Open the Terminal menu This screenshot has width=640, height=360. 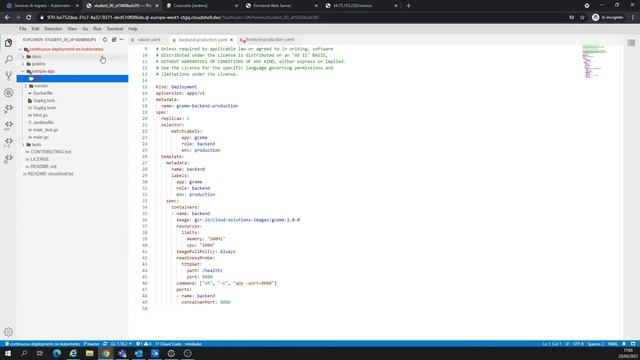coord(115,29)
